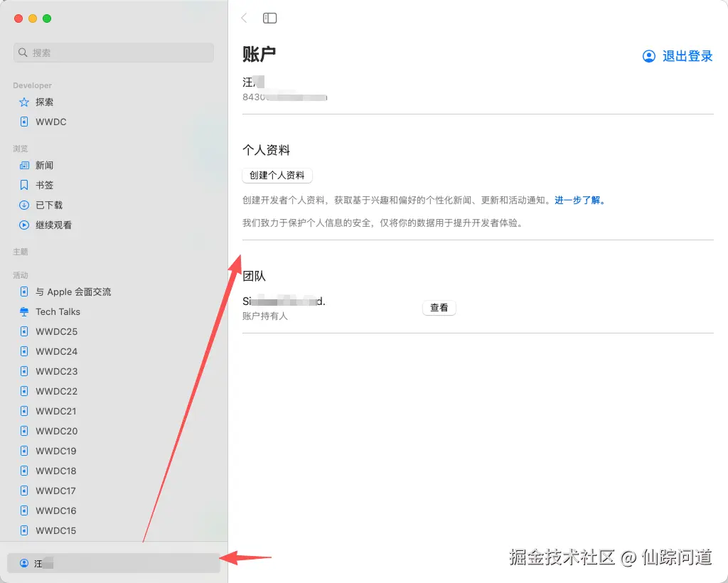Screen dimensions: 728x583
Task: Select the 继续观看 sidebar label
Action: [x=54, y=225]
